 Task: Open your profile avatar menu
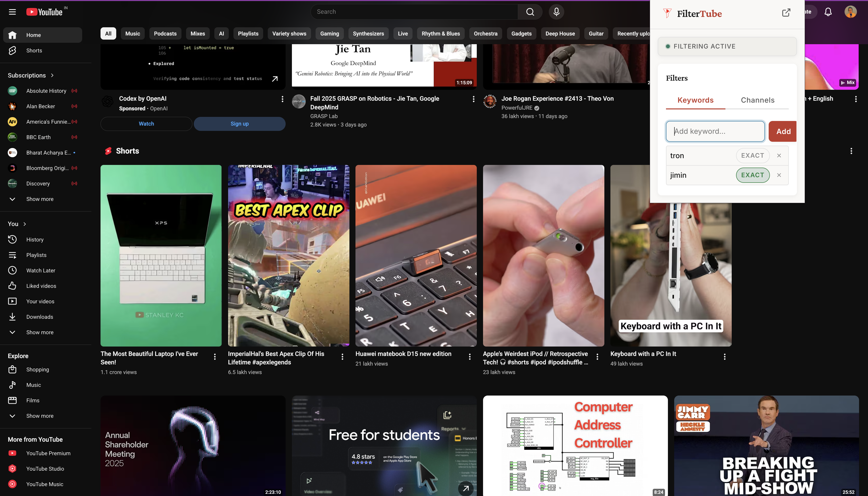[x=851, y=12]
